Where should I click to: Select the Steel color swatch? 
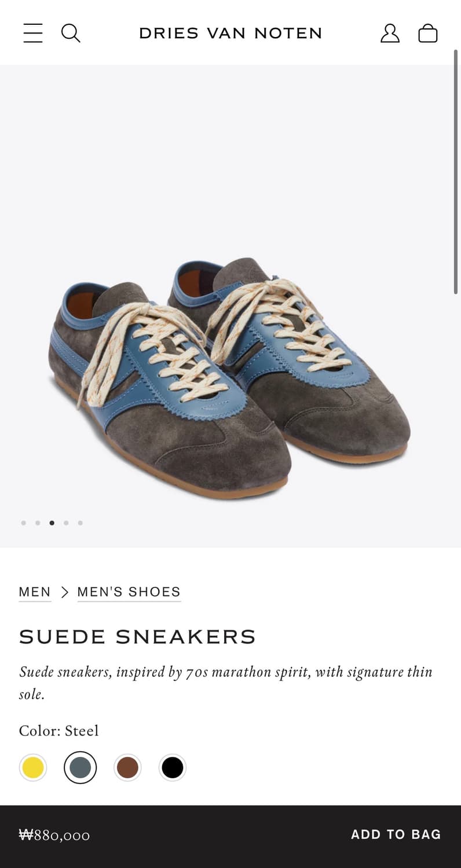(81, 767)
